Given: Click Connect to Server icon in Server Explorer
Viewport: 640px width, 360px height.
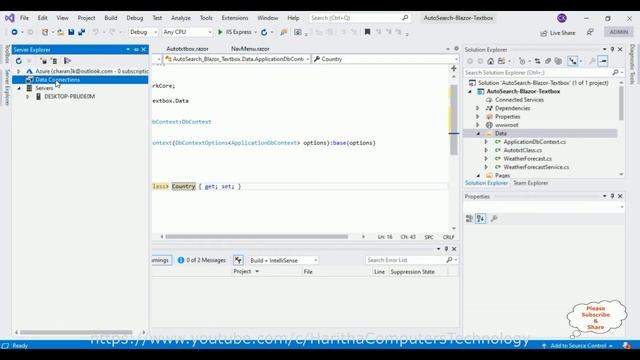Looking at the screenshot, I should 54,61.
